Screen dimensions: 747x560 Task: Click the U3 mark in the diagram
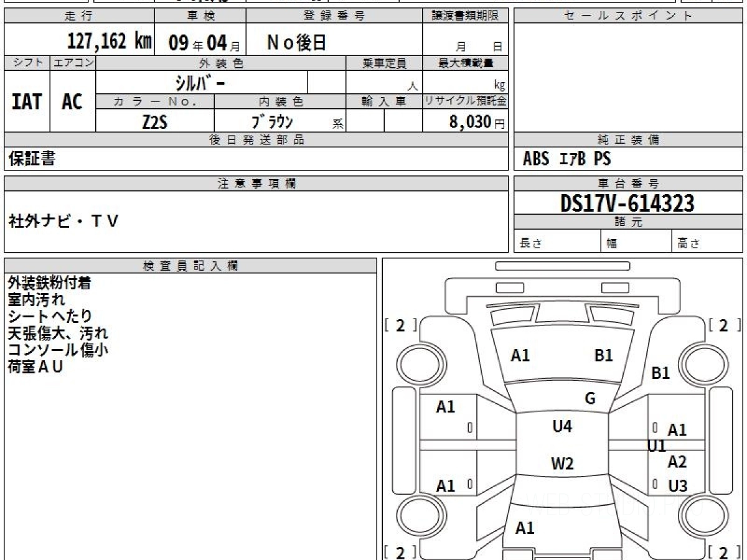[678, 486]
